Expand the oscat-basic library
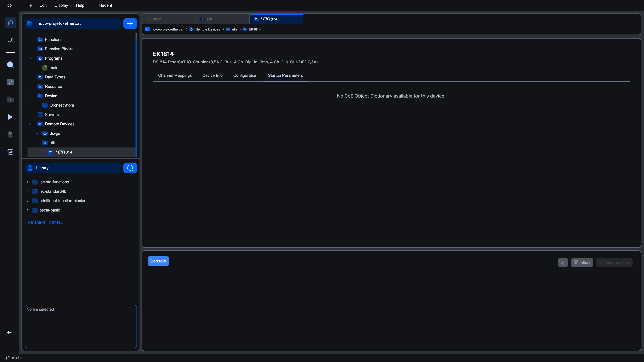This screenshot has width=644, height=362. click(27, 210)
